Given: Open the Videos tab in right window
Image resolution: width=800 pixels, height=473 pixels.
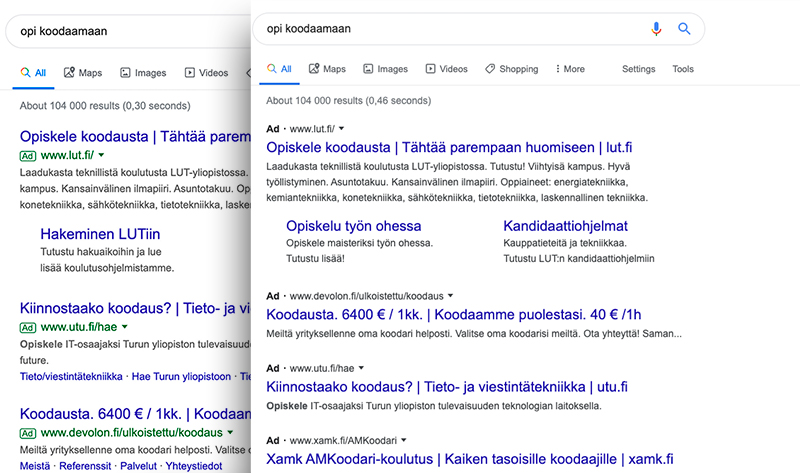Looking at the screenshot, I should [x=446, y=69].
